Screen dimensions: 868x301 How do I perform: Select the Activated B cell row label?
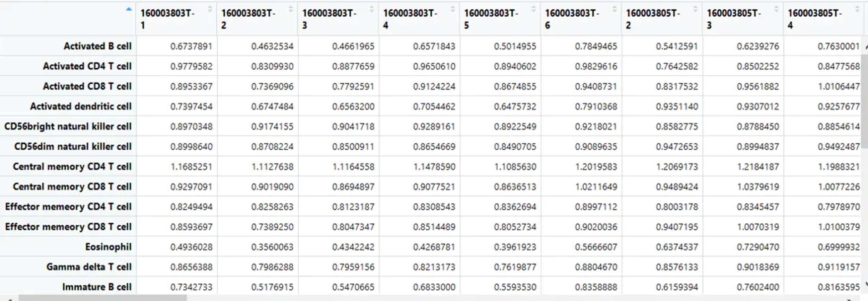98,46
